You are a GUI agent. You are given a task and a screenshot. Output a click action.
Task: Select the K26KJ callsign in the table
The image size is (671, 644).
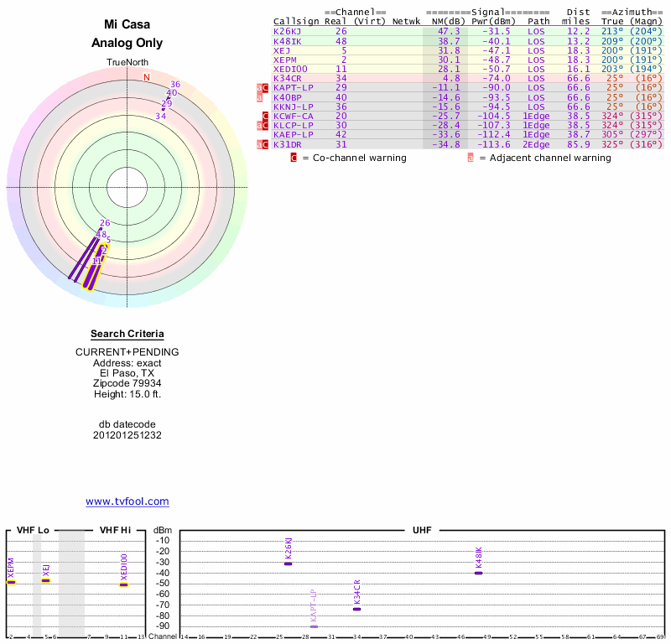(287, 31)
